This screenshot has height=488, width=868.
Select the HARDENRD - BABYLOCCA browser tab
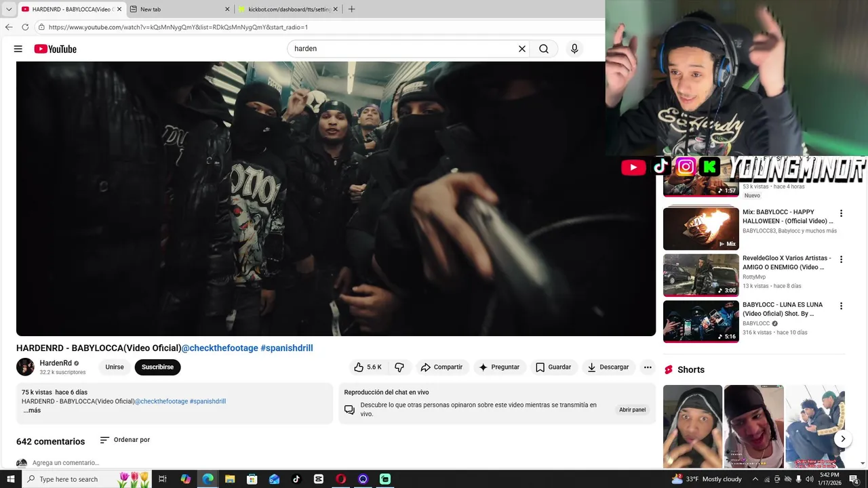(x=71, y=9)
